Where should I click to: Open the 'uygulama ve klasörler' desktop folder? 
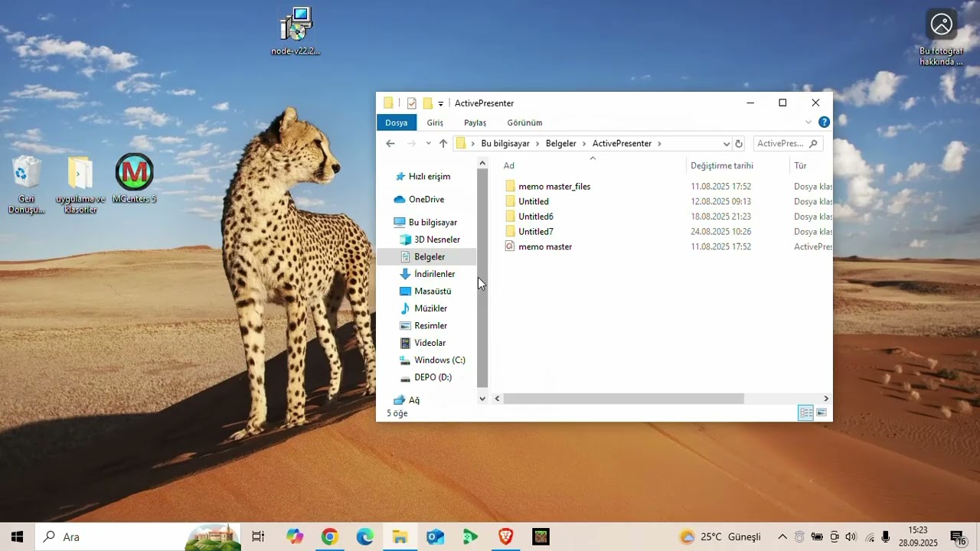pyautogui.click(x=80, y=184)
